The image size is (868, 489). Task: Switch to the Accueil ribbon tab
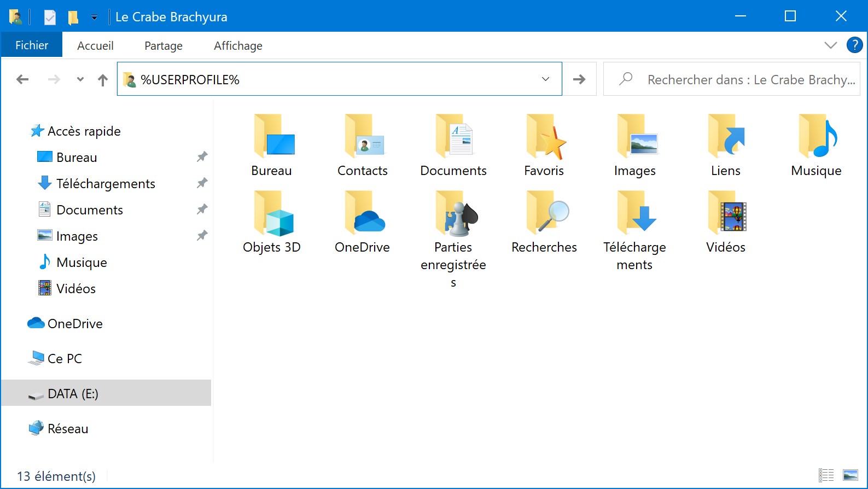click(x=95, y=46)
